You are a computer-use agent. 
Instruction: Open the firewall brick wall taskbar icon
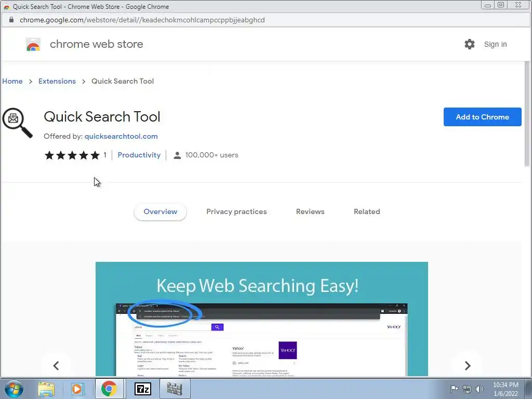175,389
